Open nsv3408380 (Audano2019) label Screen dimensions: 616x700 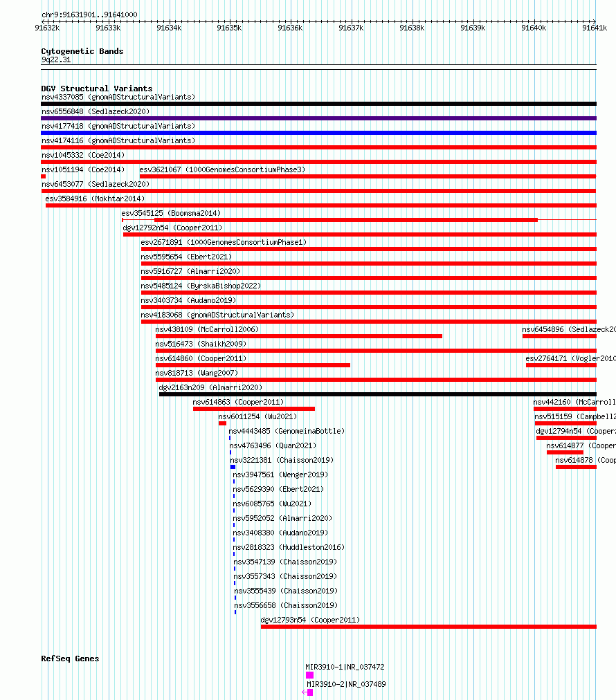click(x=280, y=532)
